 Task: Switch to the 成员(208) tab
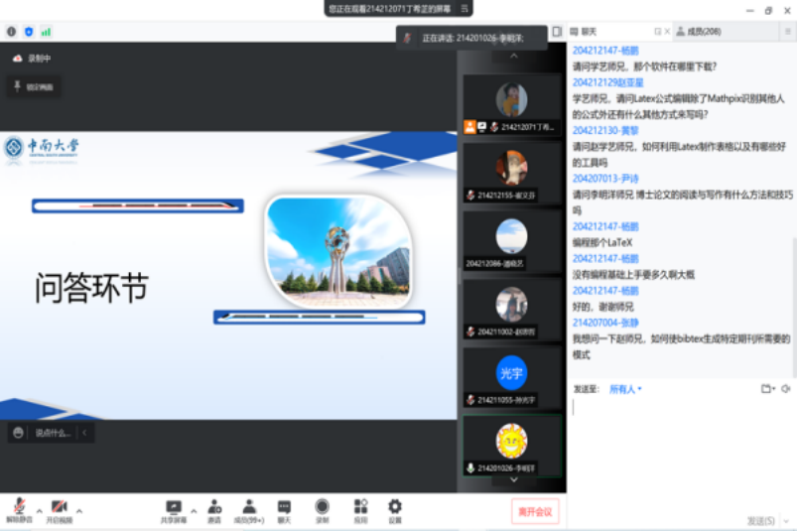[699, 32]
